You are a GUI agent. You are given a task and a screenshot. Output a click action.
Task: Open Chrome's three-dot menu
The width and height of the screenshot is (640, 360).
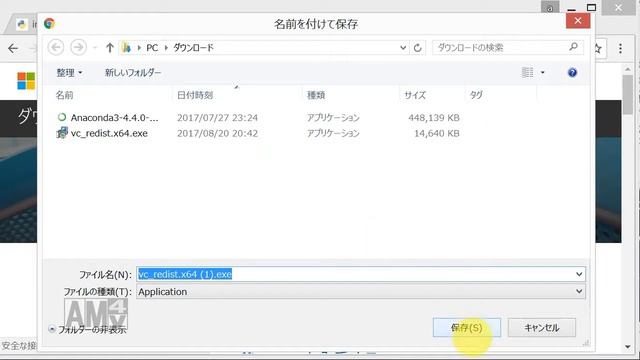coord(620,49)
